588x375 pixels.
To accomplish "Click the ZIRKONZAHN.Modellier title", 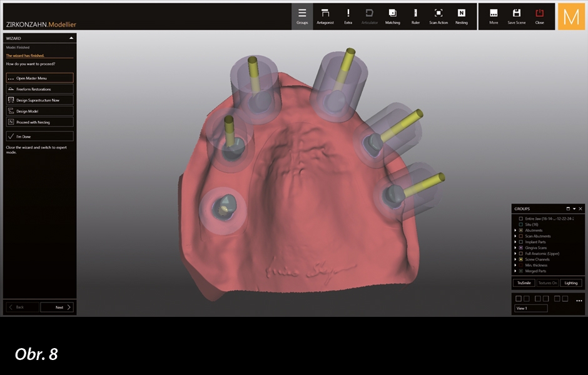I will [x=41, y=25].
